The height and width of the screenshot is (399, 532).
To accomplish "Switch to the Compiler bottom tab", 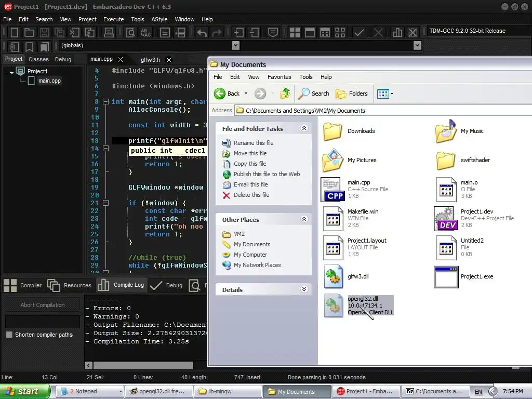I will point(23,285).
